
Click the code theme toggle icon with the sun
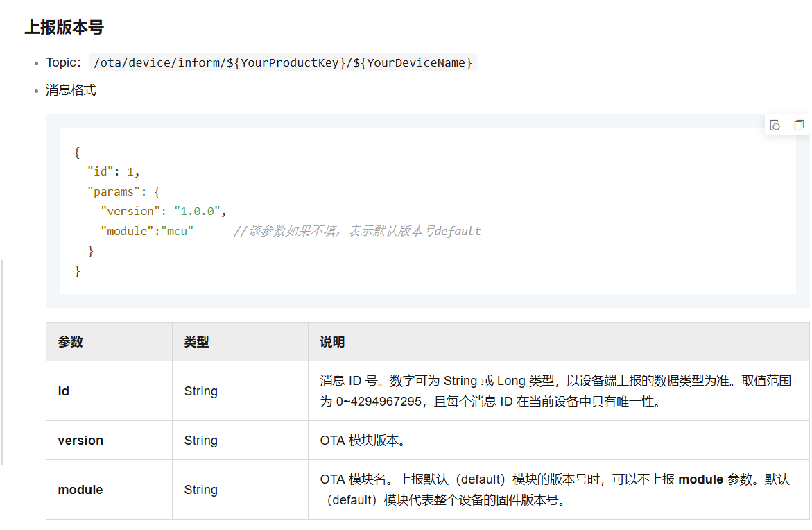(775, 126)
